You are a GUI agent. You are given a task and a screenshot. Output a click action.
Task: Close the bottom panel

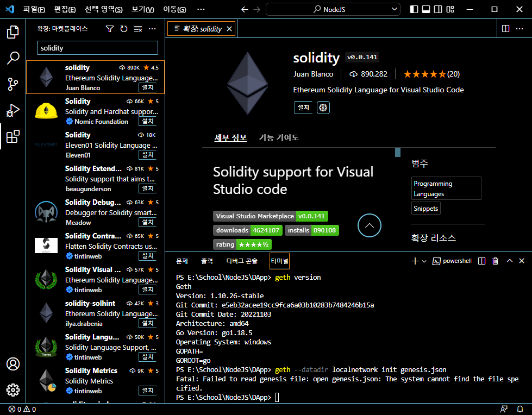(x=522, y=261)
